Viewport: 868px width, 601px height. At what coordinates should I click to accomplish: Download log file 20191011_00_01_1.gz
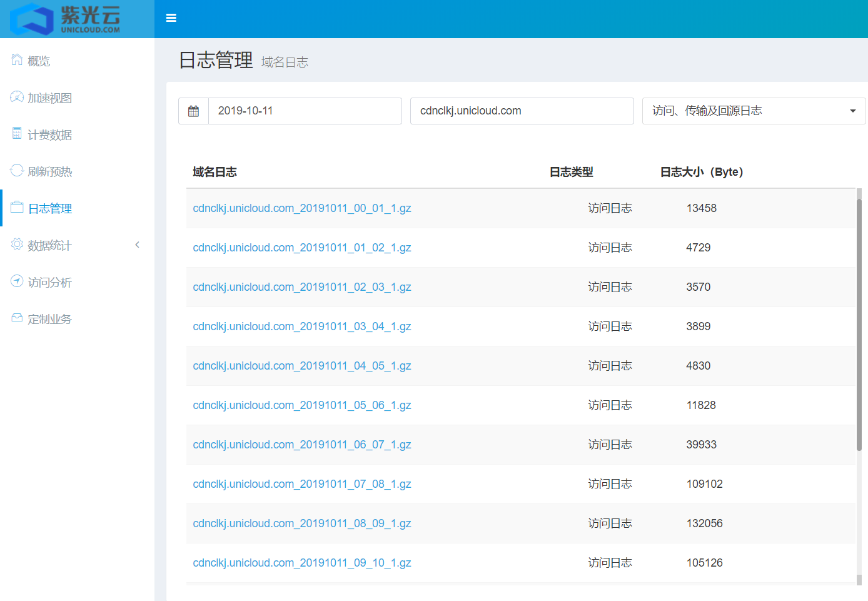tap(302, 208)
